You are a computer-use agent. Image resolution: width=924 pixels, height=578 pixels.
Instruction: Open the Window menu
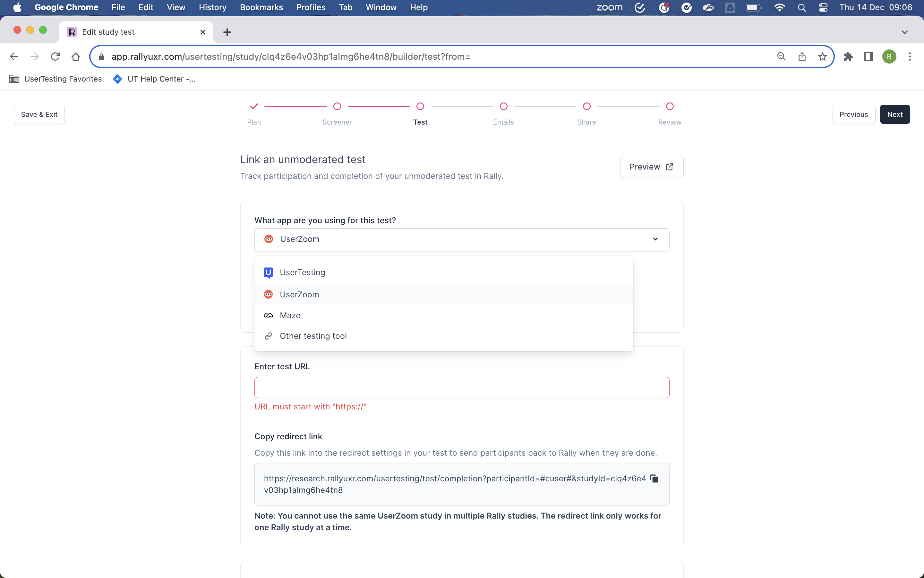(381, 7)
